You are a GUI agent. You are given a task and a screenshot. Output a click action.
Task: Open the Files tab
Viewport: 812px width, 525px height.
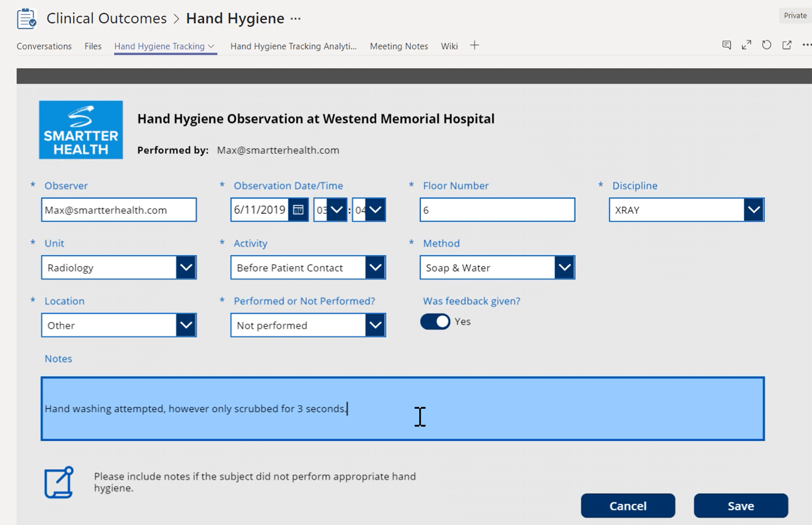coord(93,46)
